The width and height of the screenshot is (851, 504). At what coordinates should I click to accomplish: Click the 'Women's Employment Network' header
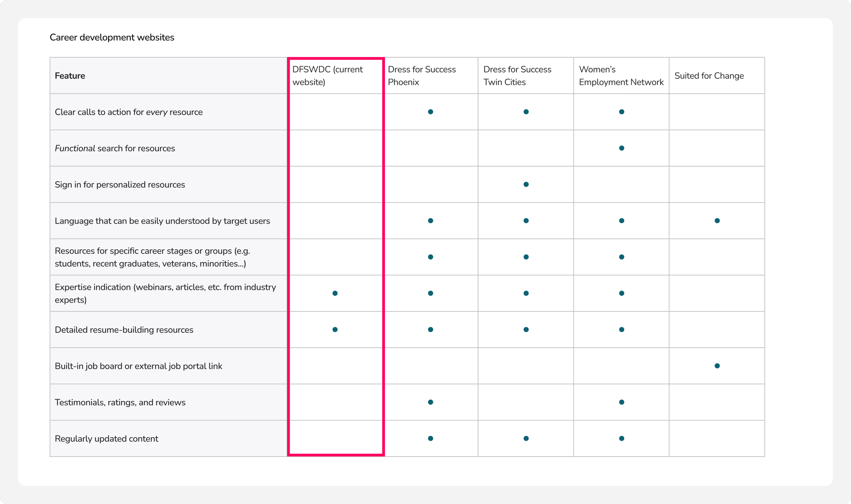click(621, 76)
